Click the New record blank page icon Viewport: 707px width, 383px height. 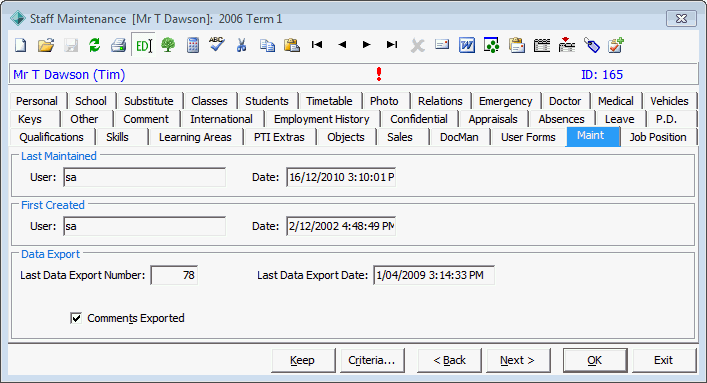coord(21,45)
